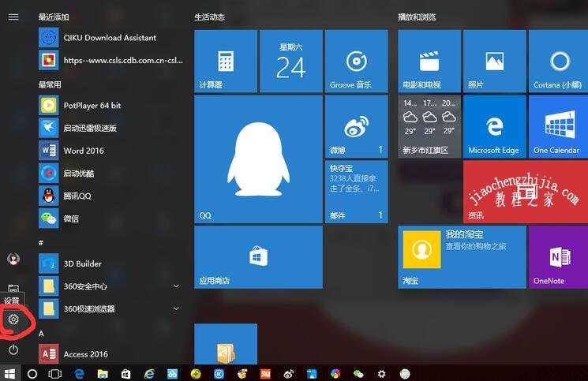This screenshot has height=381, width=588.
Task: Open the Cortana (小娜) tile
Action: point(558,61)
